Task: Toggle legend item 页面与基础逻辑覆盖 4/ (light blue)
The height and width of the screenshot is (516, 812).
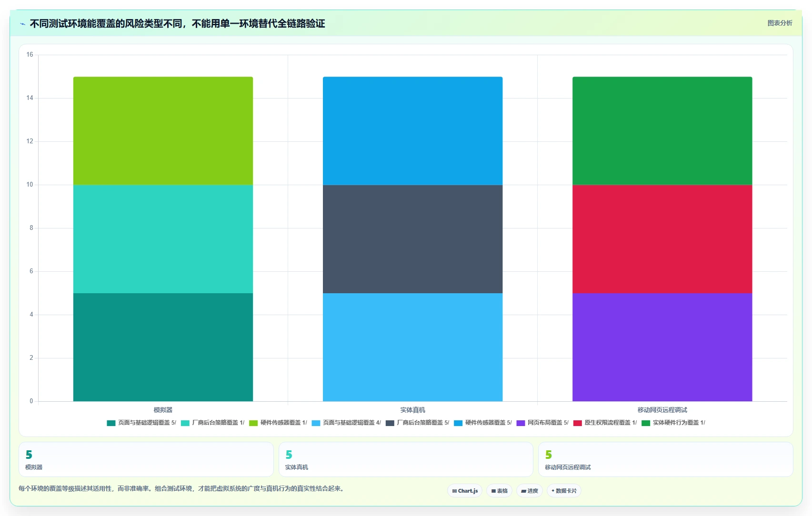Action: pos(346,423)
